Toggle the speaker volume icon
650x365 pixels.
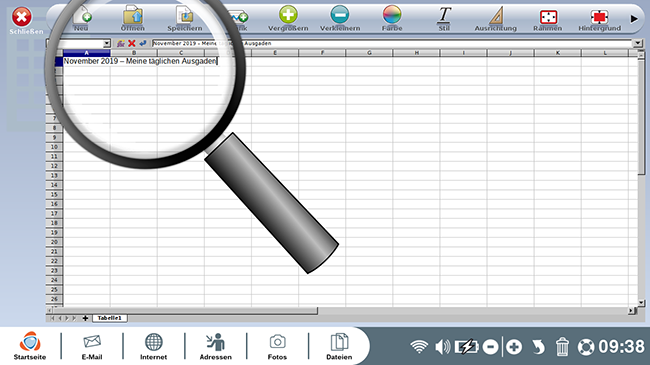(x=442, y=347)
